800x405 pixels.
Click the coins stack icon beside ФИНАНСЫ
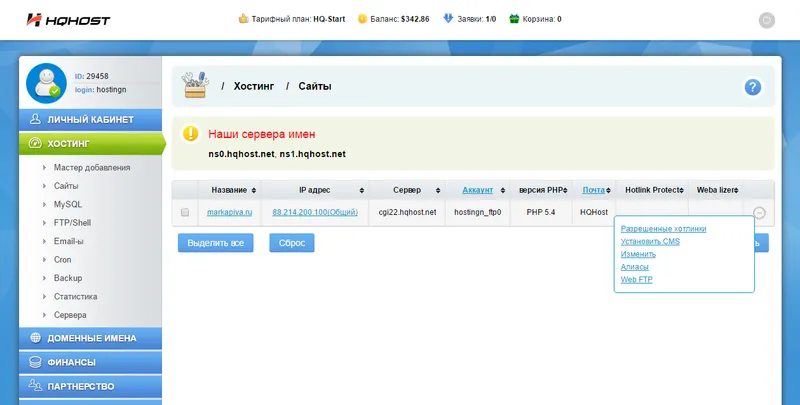click(x=35, y=362)
